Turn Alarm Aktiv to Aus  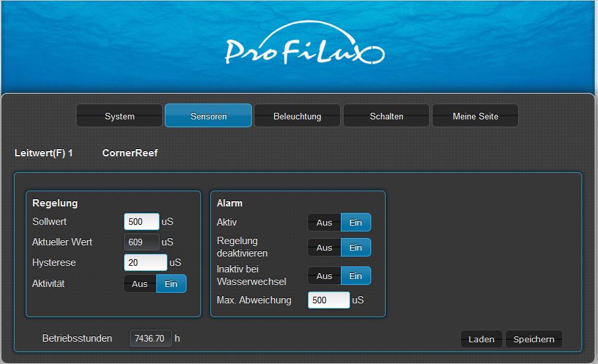tap(324, 222)
